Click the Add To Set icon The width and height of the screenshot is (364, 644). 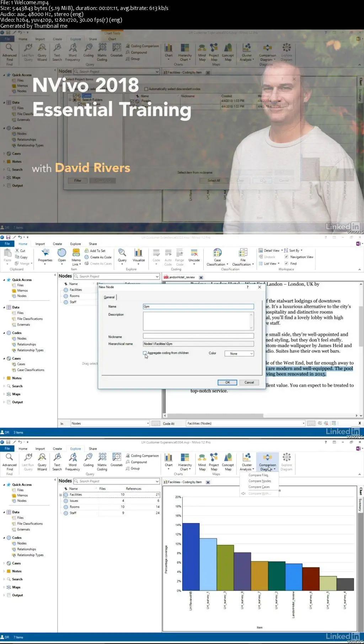[87, 251]
